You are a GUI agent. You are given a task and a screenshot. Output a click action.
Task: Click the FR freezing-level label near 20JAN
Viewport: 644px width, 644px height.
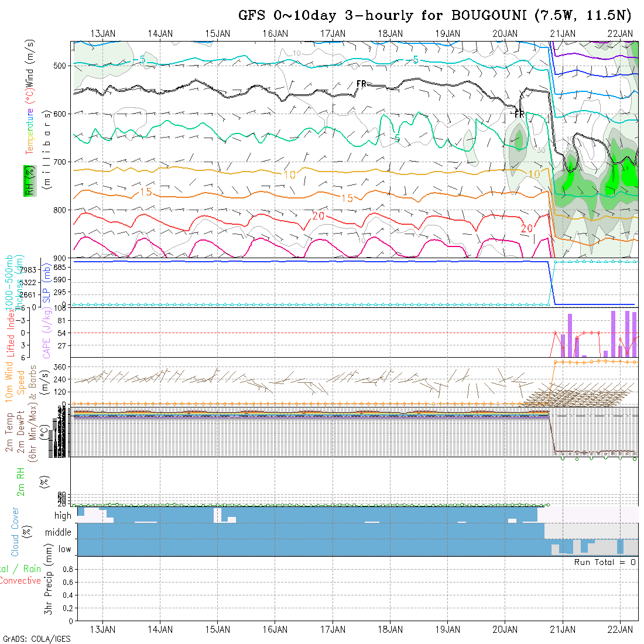[519, 114]
